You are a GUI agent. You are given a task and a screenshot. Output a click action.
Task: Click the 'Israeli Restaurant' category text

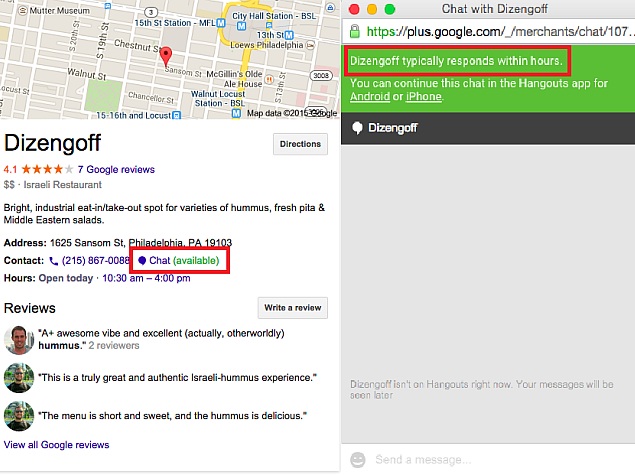[x=62, y=185]
